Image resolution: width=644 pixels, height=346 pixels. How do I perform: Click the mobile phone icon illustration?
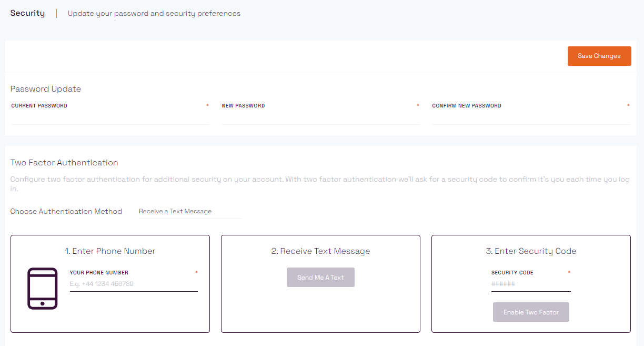coord(43,288)
